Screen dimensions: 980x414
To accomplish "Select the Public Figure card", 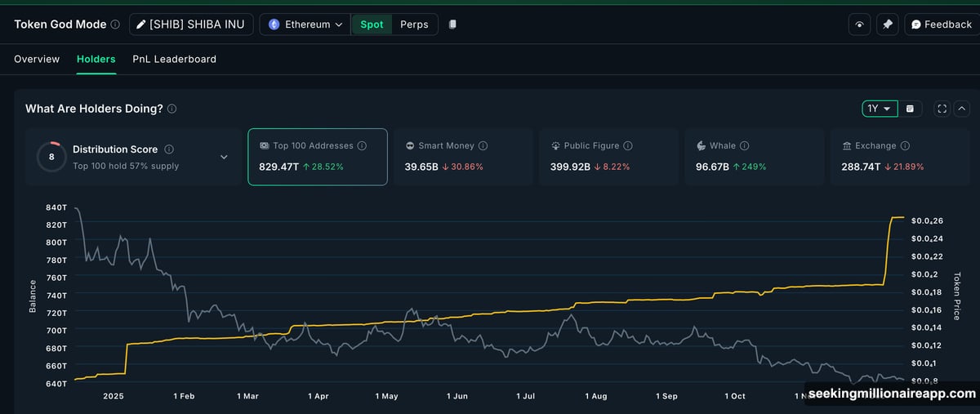I will pyautogui.click(x=609, y=157).
